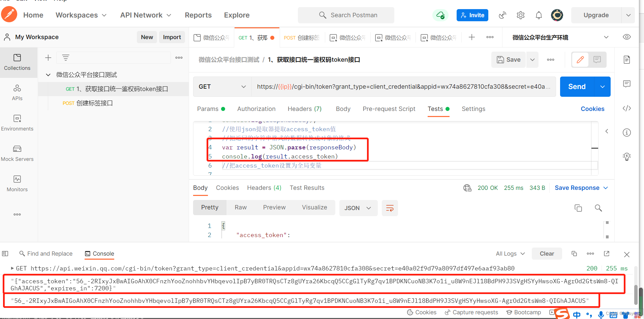The width and height of the screenshot is (644, 319).
Task: Copy the response body
Action: pyautogui.click(x=578, y=208)
